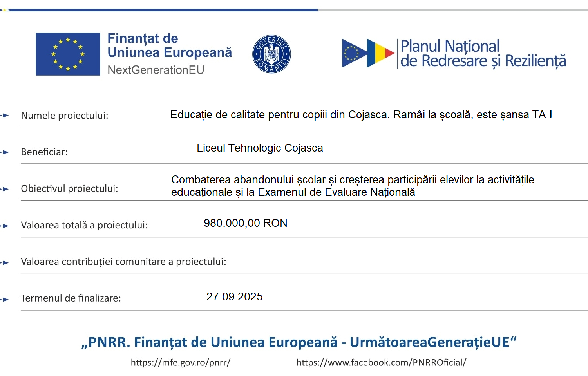Click the arrow bullet beside Beneficiar

[x=5, y=152]
